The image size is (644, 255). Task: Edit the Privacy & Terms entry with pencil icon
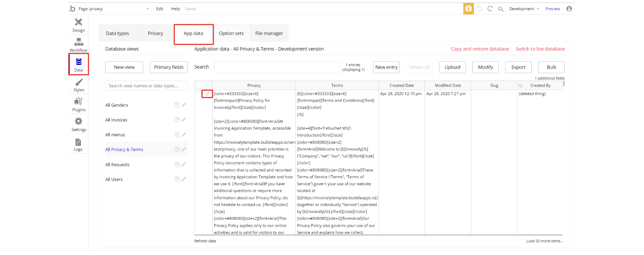click(x=207, y=94)
